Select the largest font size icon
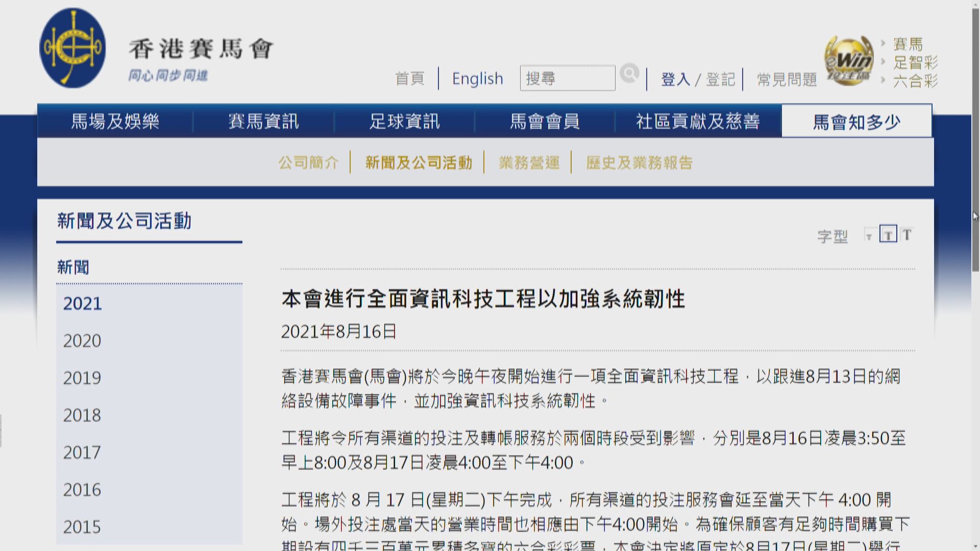The width and height of the screenshot is (980, 551). 907,235
